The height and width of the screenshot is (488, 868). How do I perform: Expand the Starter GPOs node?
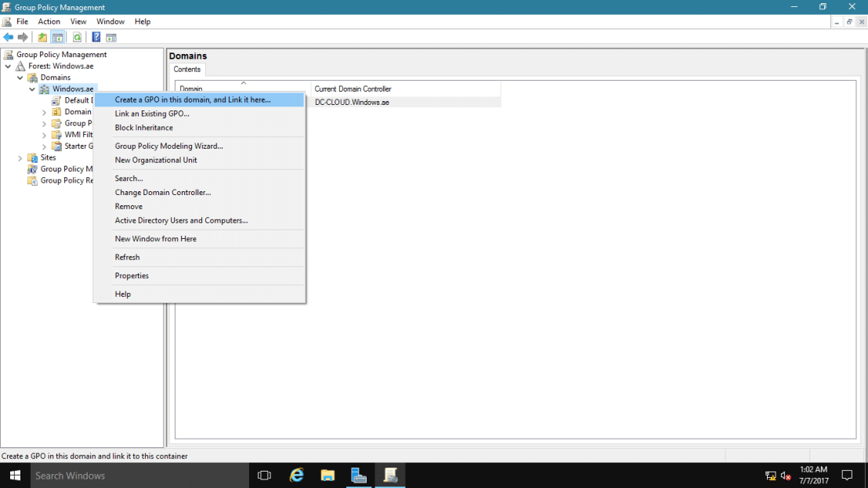pos(45,146)
